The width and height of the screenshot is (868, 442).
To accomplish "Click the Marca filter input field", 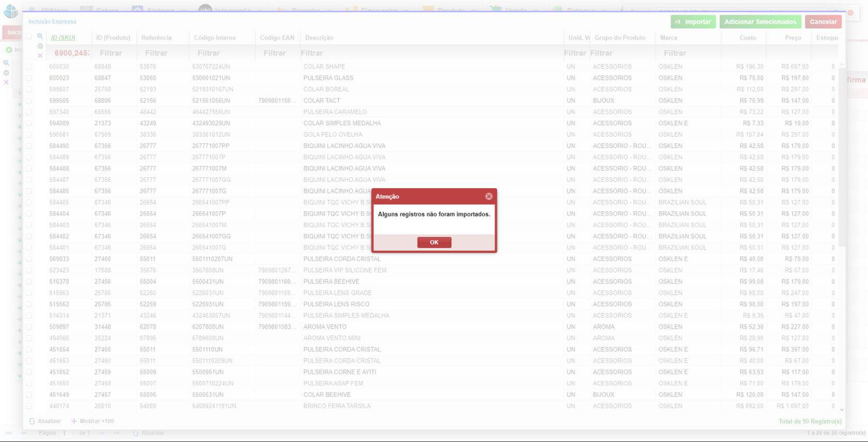I will pyautogui.click(x=687, y=53).
